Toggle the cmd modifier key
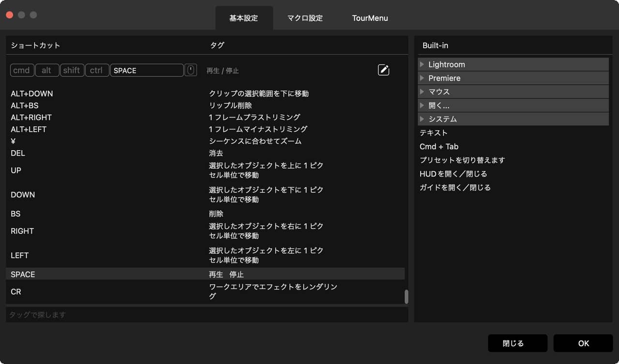The image size is (619, 364). [22, 70]
